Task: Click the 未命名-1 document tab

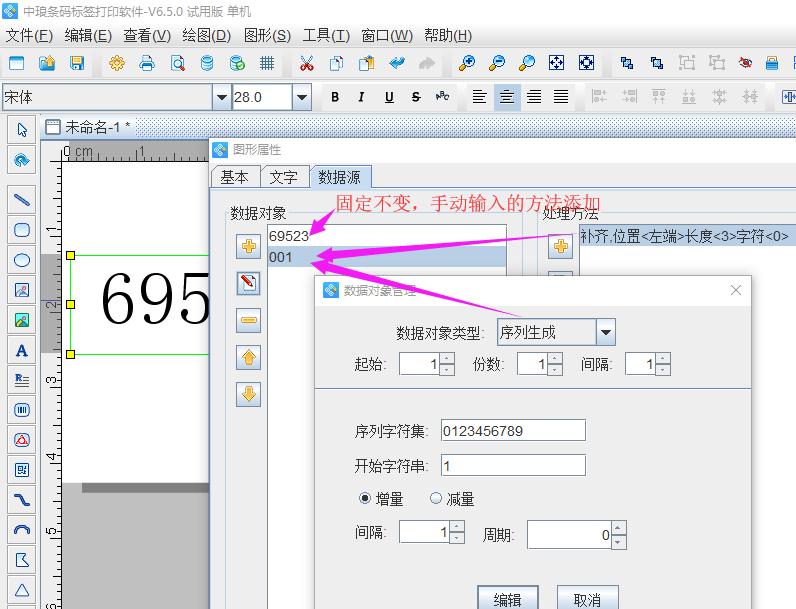Action: tap(88, 127)
